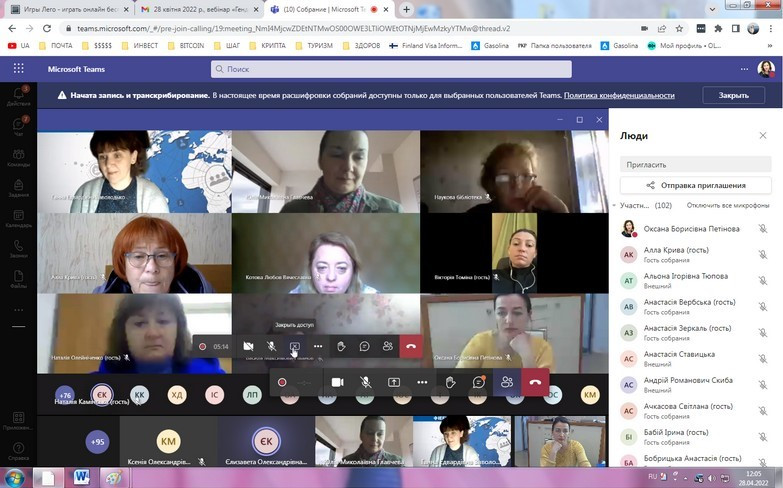
Task: Click the Пригласить invite field
Action: click(x=696, y=164)
